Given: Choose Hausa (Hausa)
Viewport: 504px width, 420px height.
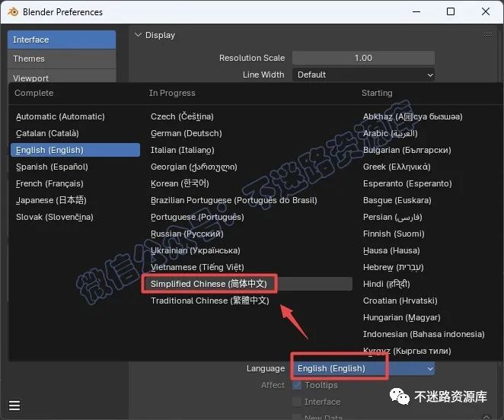Looking at the screenshot, I should pos(429,250).
